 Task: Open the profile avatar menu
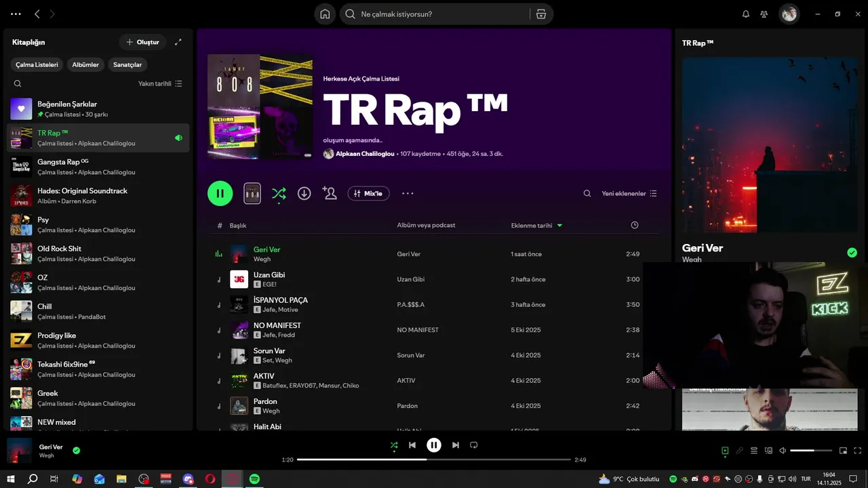point(789,14)
